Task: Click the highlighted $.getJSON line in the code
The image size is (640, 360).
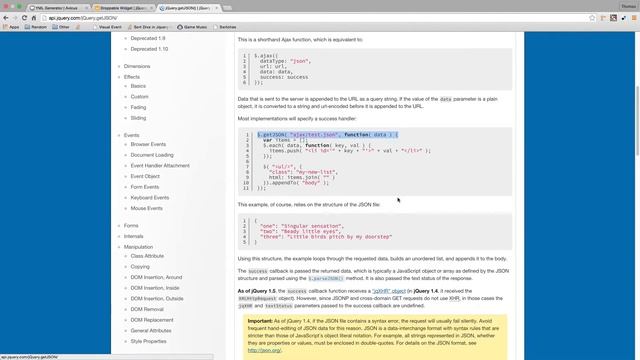Action: click(x=327, y=135)
